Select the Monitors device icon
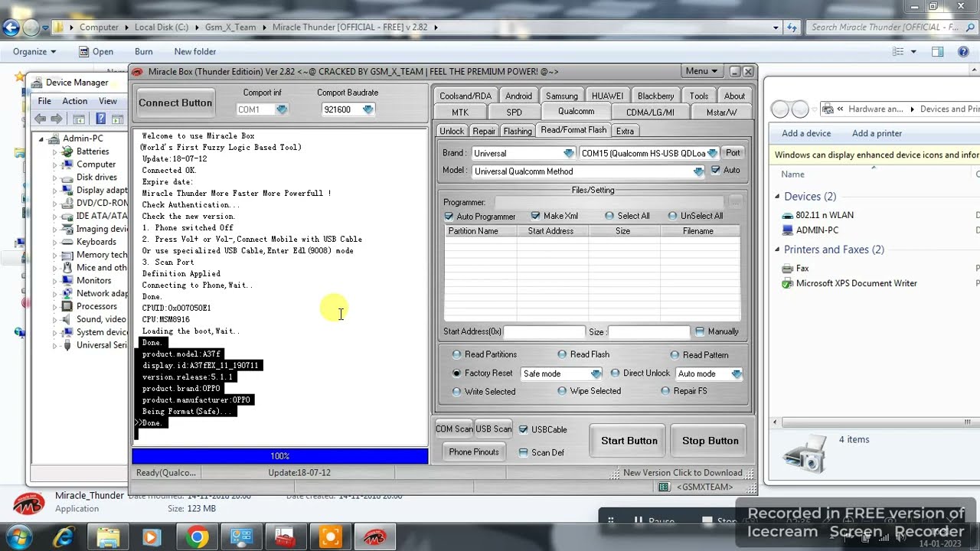Screen dimensions: 980x551 pyautogui.click(x=68, y=281)
